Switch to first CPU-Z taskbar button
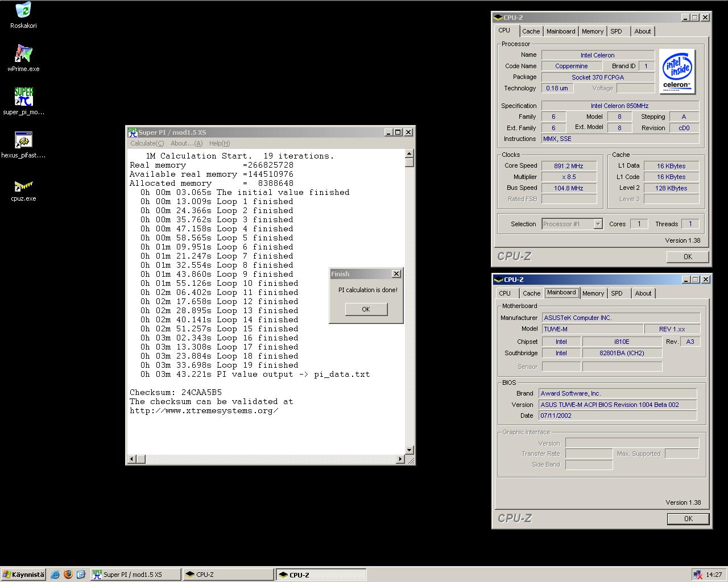This screenshot has width=728, height=582. [229, 575]
